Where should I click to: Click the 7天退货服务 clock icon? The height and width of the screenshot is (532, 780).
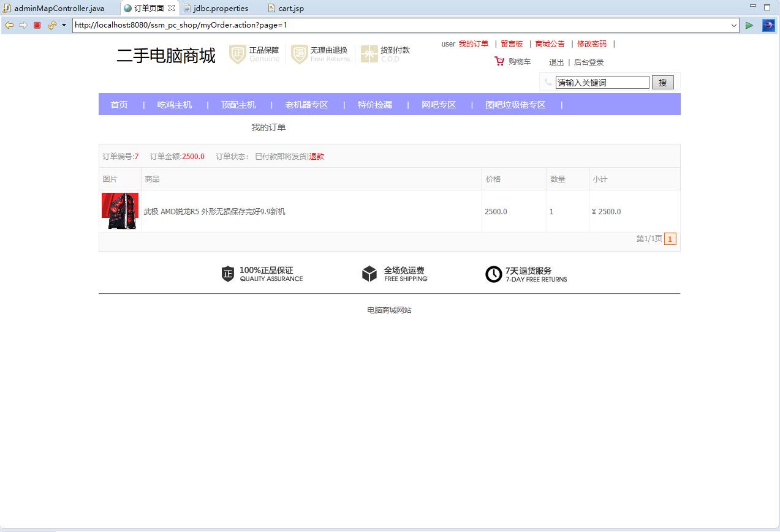494,274
